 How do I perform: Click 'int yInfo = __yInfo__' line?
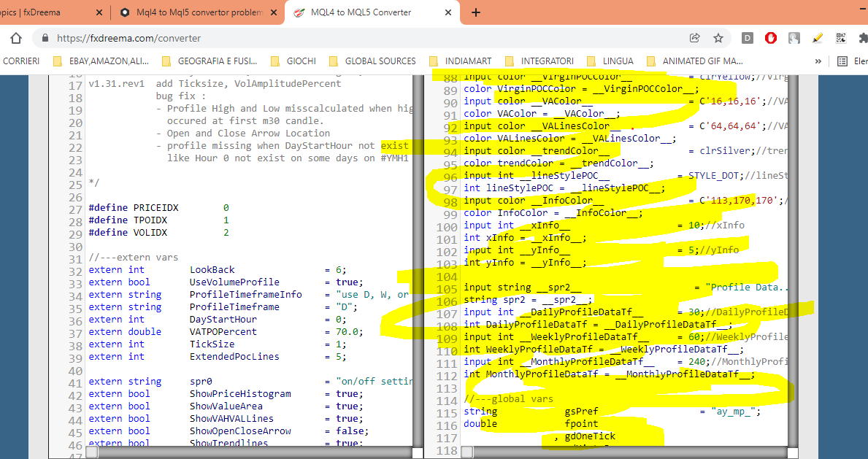526,263
